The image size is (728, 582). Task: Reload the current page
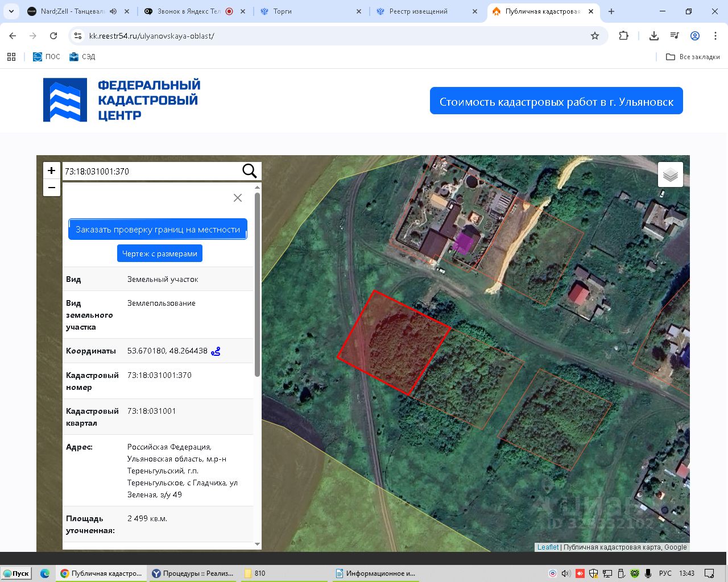[x=53, y=36]
